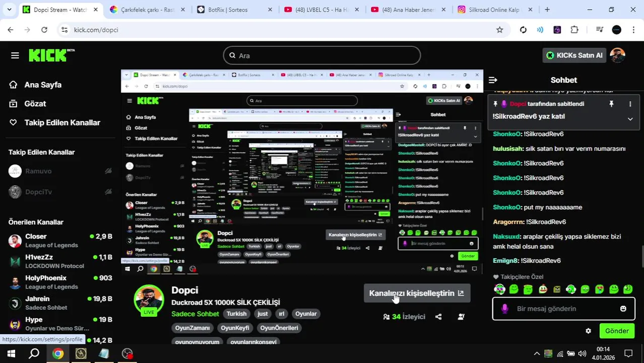Reload the kick.com page

pos(44,30)
